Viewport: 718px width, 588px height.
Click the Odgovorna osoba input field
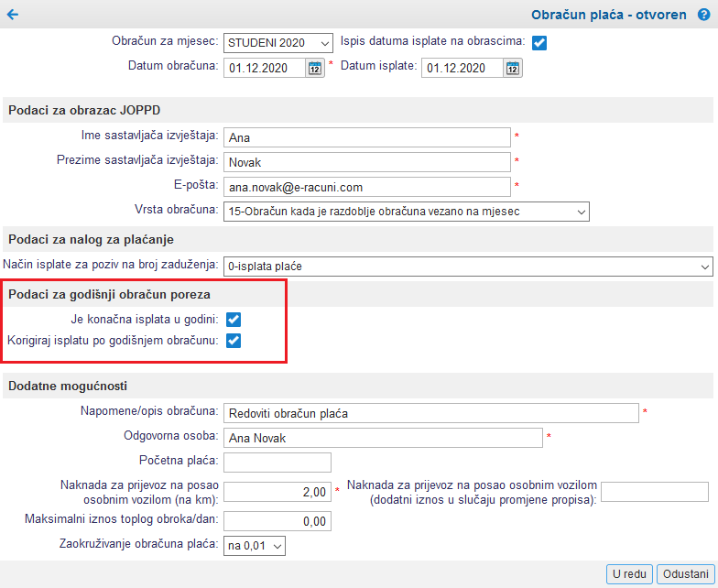383,438
